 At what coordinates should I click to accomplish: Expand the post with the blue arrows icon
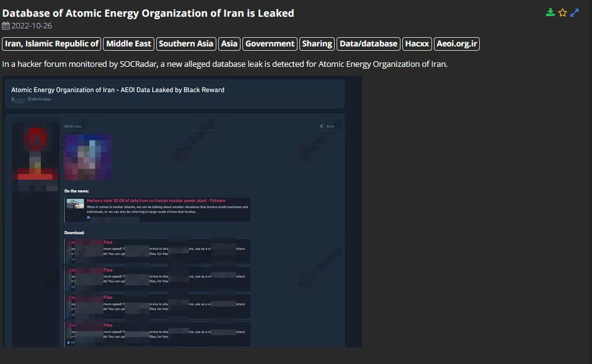click(575, 12)
